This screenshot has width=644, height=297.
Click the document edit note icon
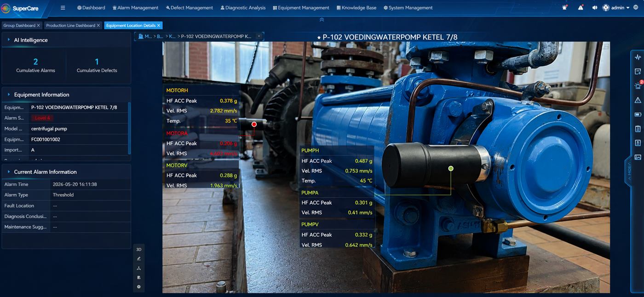tap(139, 277)
